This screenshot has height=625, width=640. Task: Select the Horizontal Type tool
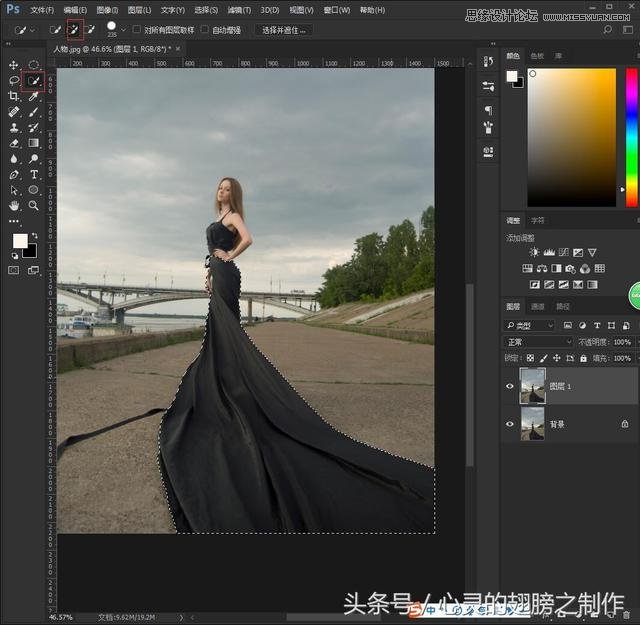[34, 174]
